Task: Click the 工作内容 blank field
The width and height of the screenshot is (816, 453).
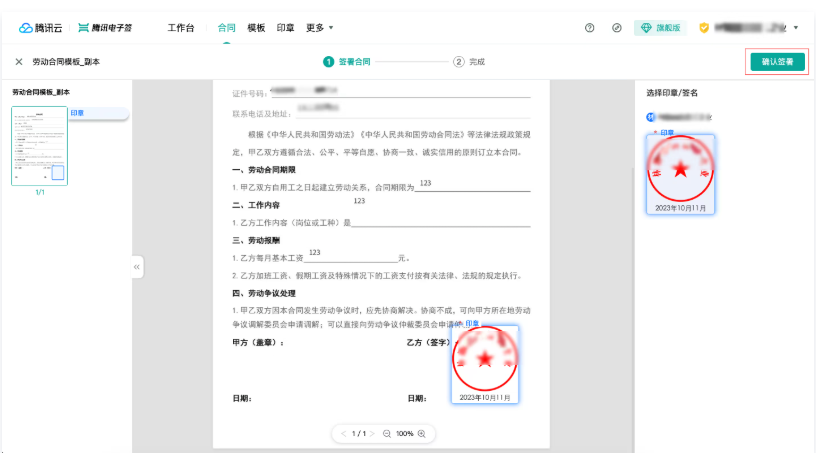Action: [441, 222]
